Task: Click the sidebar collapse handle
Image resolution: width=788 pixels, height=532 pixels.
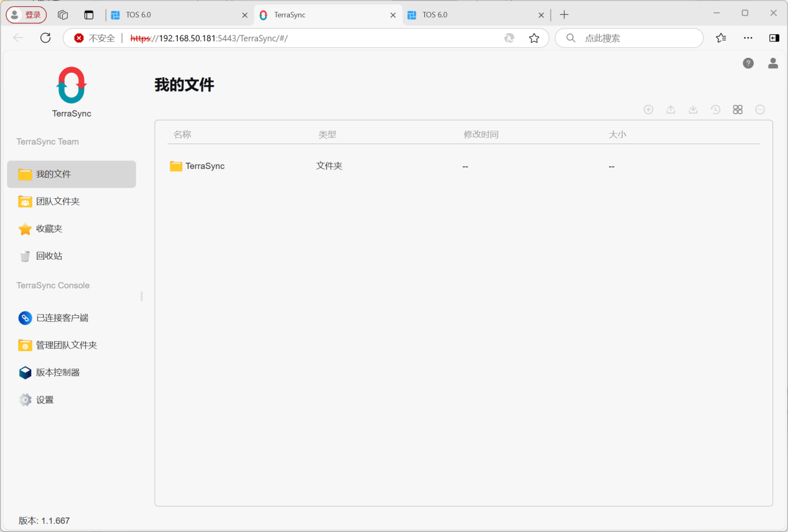Action: tap(142, 296)
